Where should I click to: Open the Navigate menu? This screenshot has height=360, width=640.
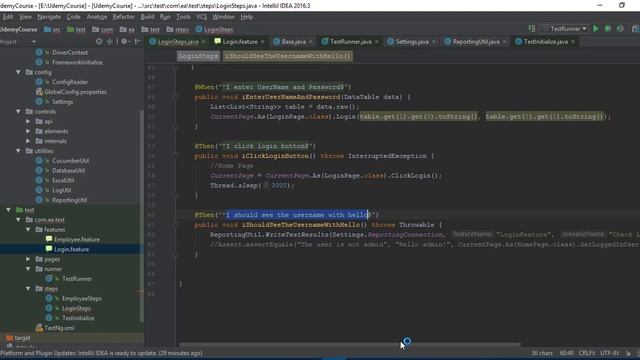[x=49, y=17]
